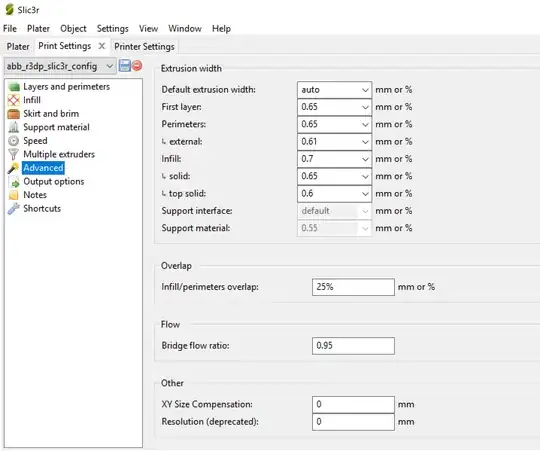Click the Slic3r application logo

tap(9, 9)
